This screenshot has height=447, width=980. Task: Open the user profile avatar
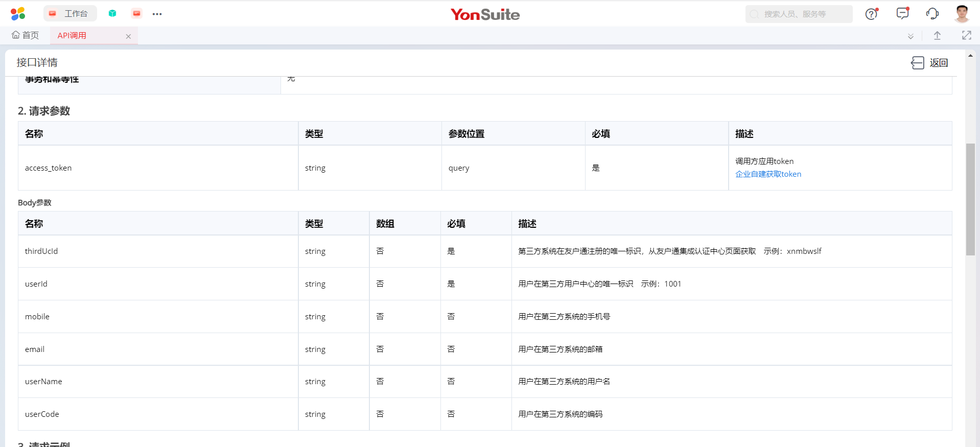(962, 14)
